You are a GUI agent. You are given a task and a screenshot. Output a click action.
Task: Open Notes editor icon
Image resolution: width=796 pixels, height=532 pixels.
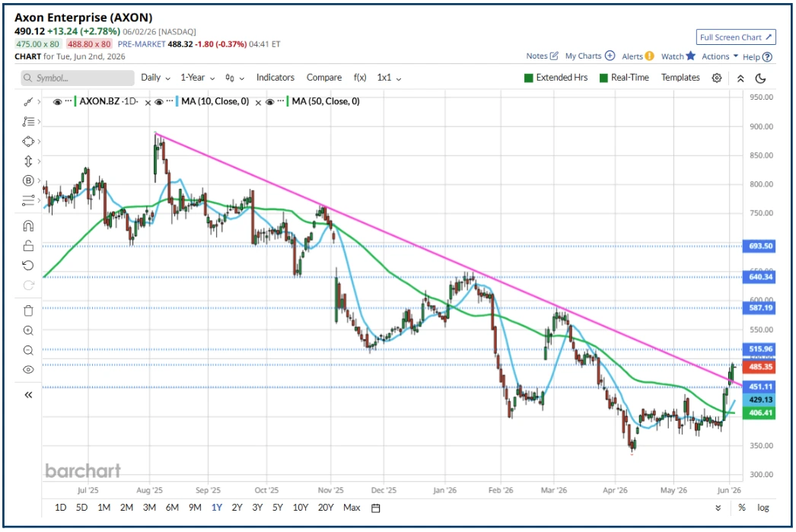[554, 56]
